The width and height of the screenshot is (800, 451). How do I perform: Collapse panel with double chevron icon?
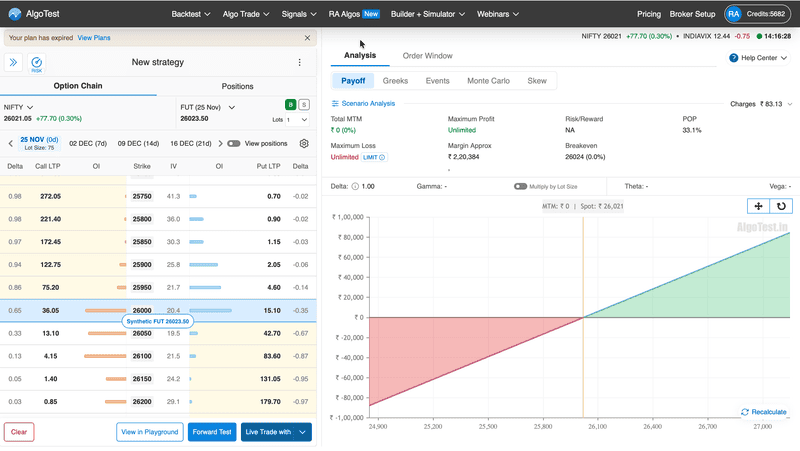click(x=15, y=62)
